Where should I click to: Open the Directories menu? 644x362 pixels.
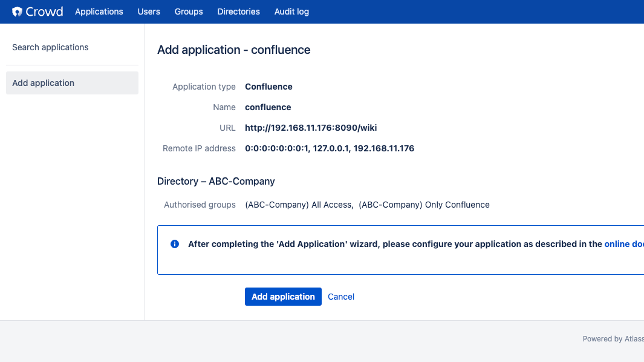[239, 12]
